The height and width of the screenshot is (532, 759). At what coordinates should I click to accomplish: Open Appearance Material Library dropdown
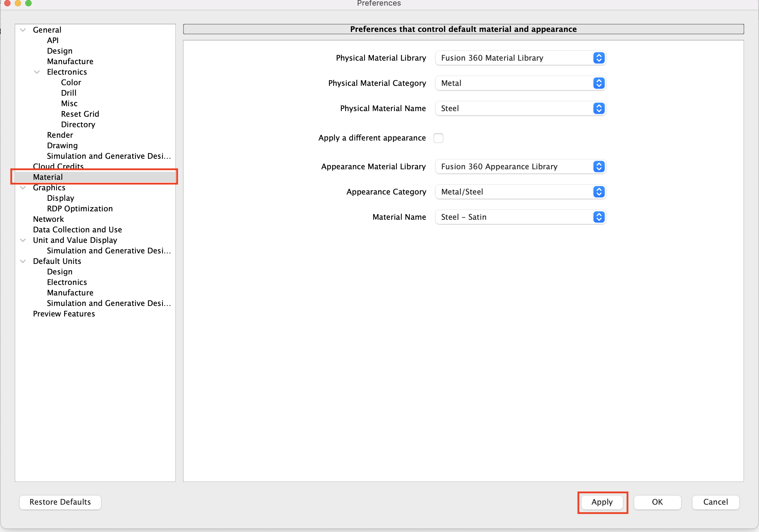pos(520,166)
